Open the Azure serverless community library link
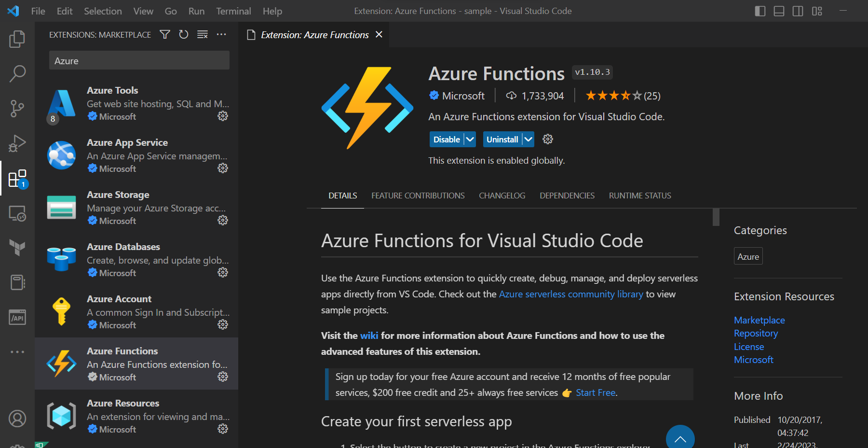Screen dimensions: 868x448 tap(571, 294)
